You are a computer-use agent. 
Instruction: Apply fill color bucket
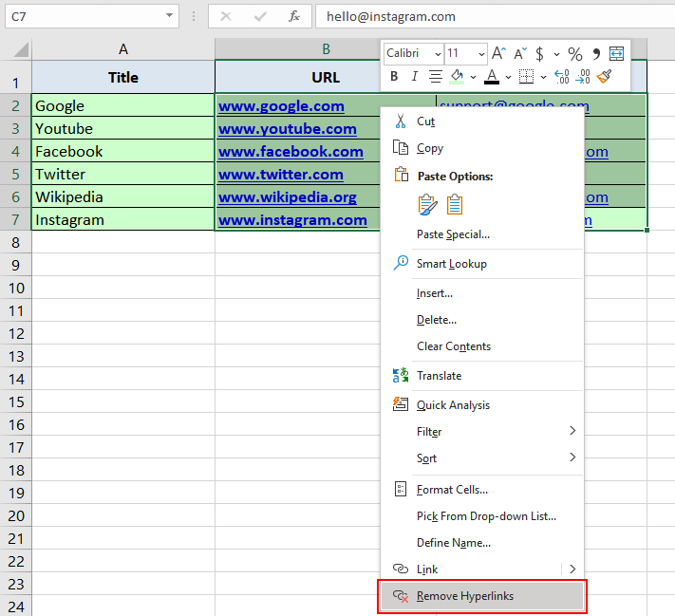457,77
